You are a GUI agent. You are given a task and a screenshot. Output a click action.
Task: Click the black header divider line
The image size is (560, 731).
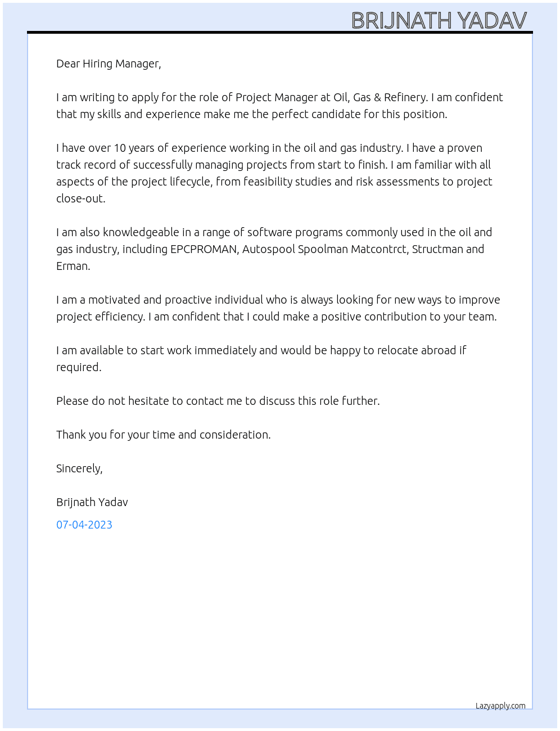(x=280, y=32)
